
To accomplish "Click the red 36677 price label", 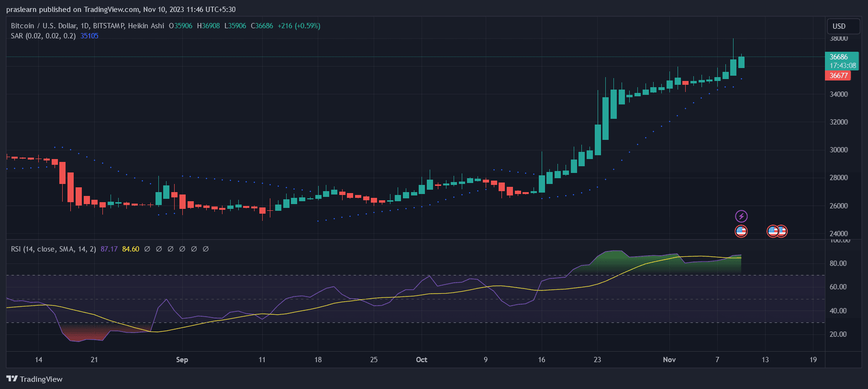I will pos(838,76).
